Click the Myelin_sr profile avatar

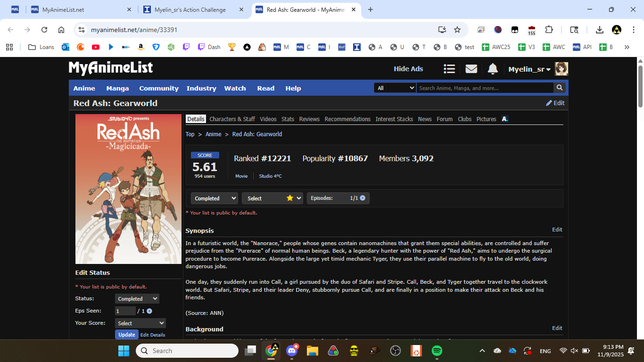pyautogui.click(x=561, y=69)
